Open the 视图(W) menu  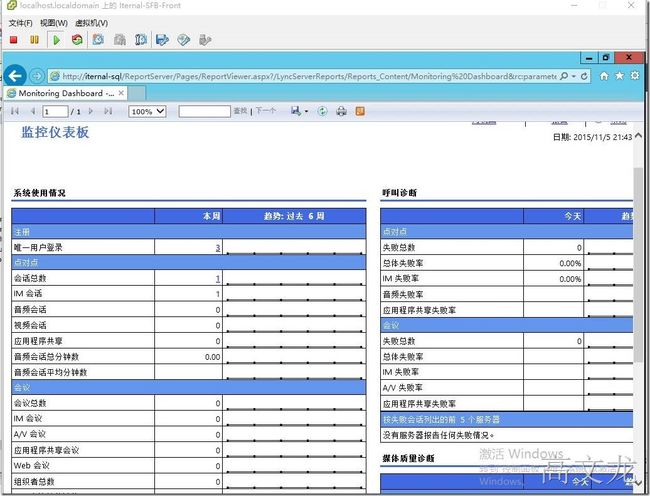(54, 23)
